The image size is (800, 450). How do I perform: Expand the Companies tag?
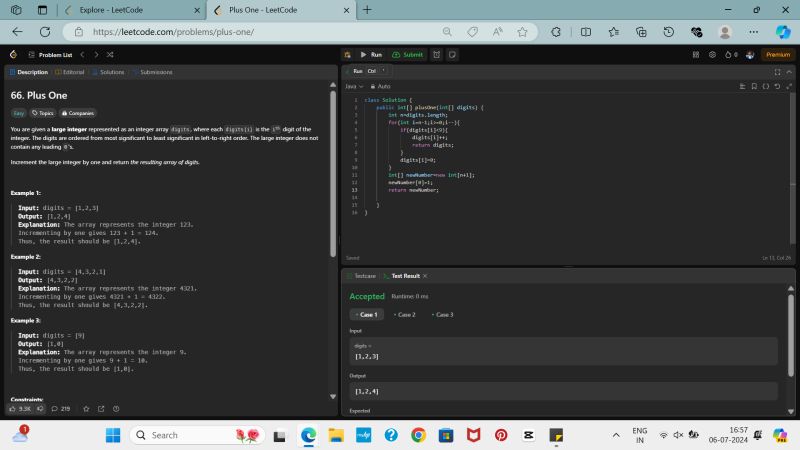78,113
